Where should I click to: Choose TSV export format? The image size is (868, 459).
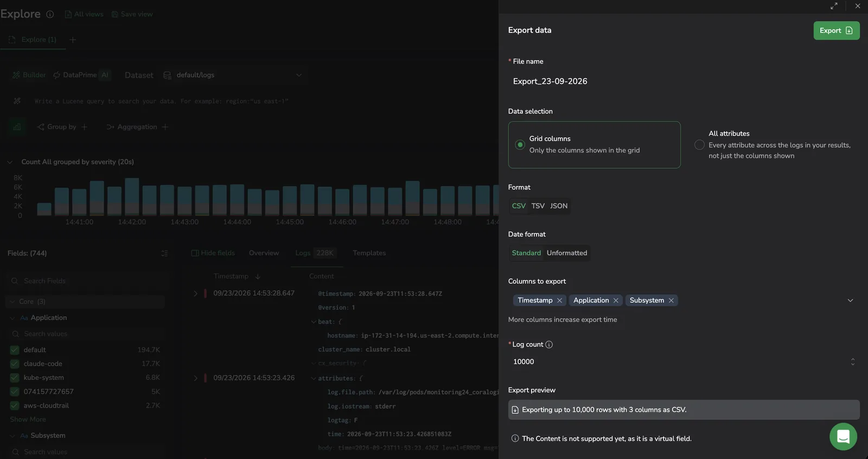click(538, 206)
